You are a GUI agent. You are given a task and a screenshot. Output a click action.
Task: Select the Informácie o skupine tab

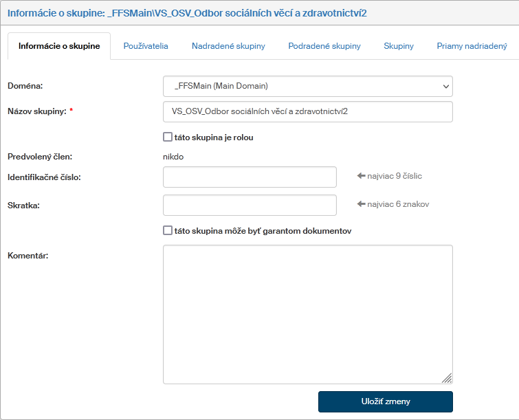click(59, 46)
